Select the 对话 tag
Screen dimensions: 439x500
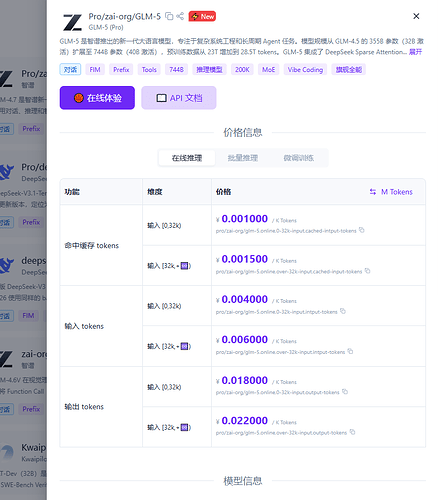[x=70, y=69]
